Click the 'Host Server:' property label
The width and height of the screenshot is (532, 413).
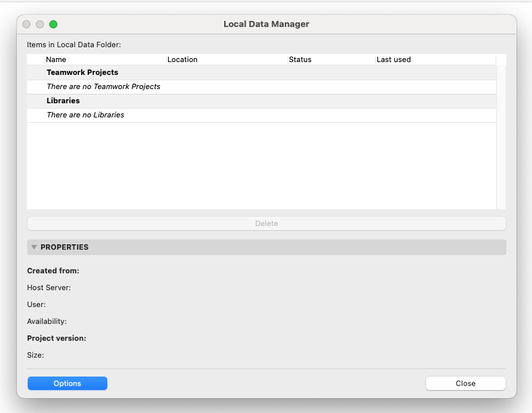click(x=49, y=287)
